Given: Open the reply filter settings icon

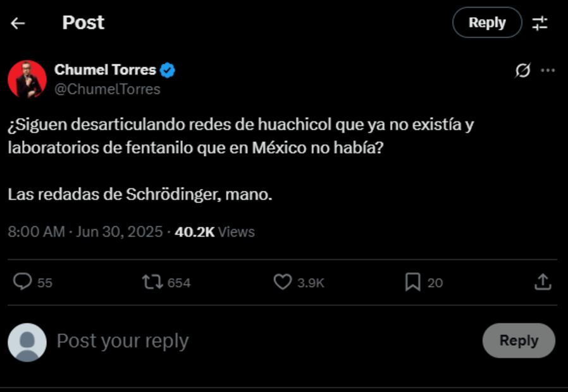Looking at the screenshot, I should pyautogui.click(x=540, y=23).
